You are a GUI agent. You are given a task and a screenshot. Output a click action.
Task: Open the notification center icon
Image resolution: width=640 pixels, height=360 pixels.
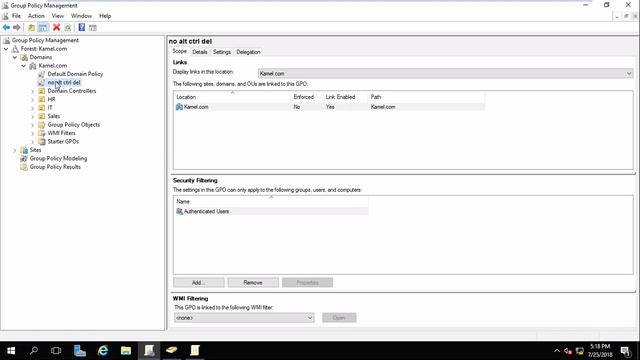(x=626, y=351)
